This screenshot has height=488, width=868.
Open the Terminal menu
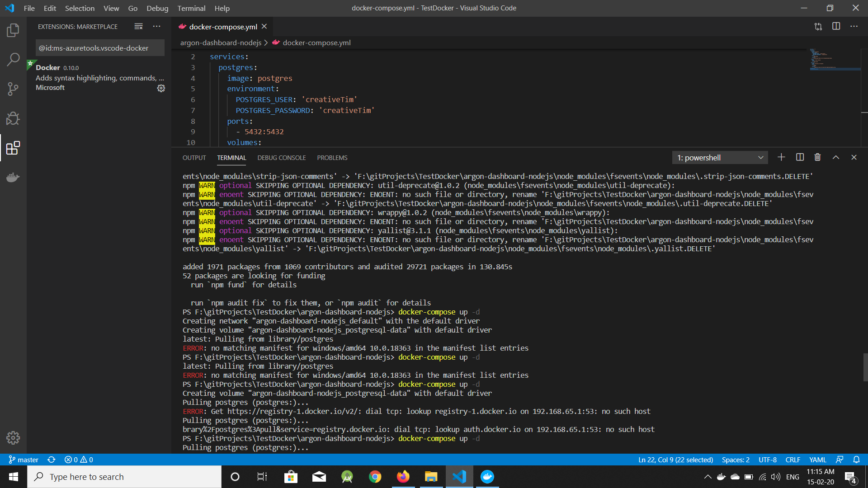pos(191,8)
